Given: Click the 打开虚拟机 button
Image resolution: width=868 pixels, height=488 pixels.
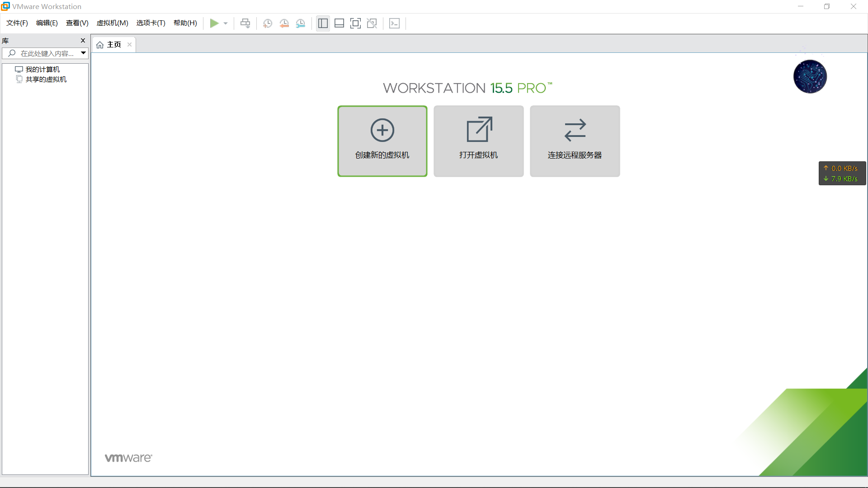Looking at the screenshot, I should coord(479,141).
